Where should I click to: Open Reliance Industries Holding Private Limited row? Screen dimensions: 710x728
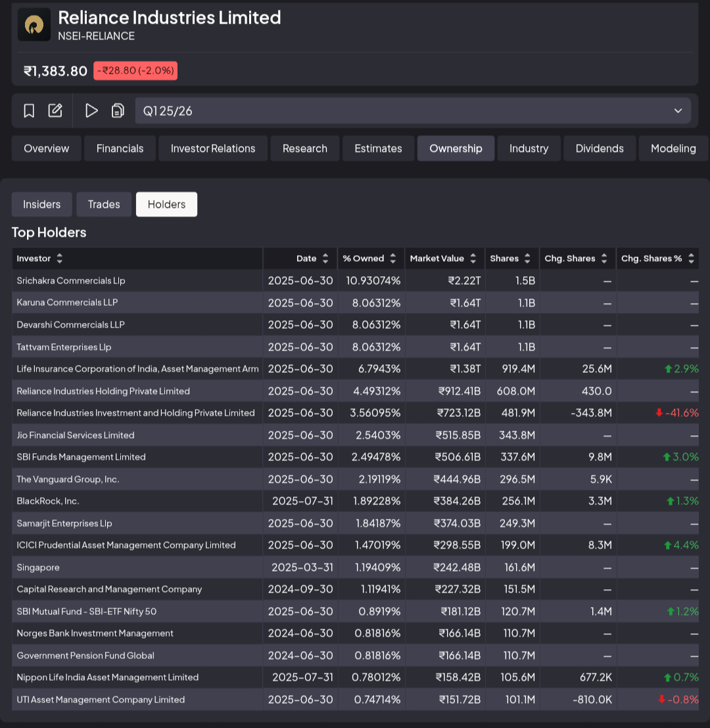click(x=355, y=391)
